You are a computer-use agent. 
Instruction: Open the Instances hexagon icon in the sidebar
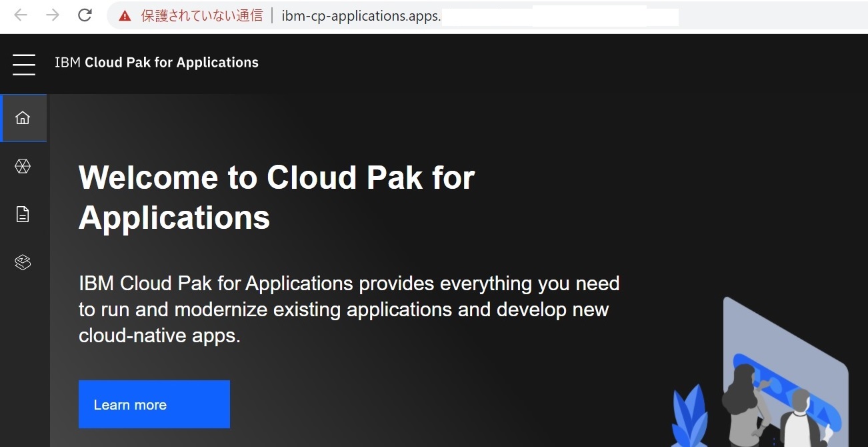[x=23, y=166]
